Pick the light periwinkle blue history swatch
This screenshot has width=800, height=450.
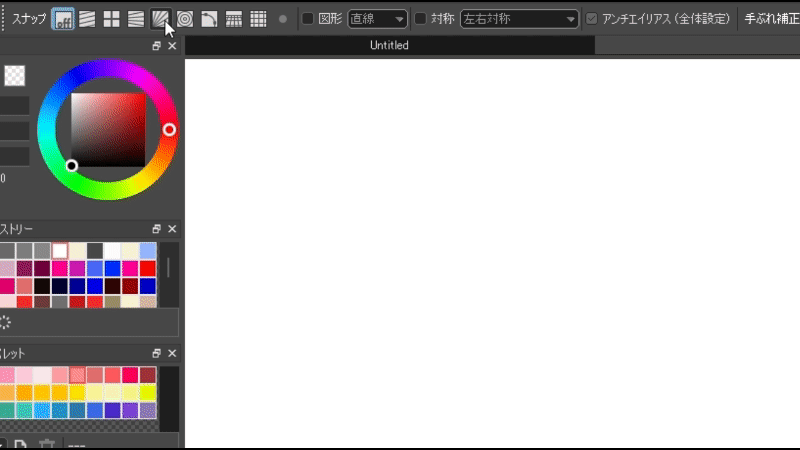pyautogui.click(x=148, y=251)
